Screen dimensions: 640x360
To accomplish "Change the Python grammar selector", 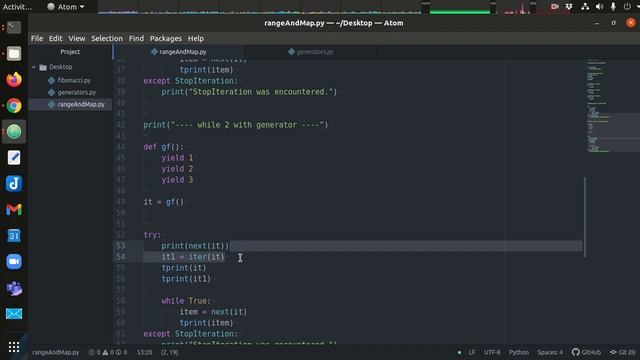I will click(519, 352).
